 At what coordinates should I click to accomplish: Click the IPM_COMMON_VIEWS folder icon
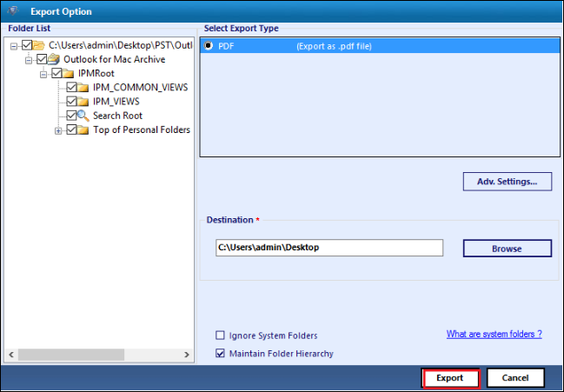[83, 88]
